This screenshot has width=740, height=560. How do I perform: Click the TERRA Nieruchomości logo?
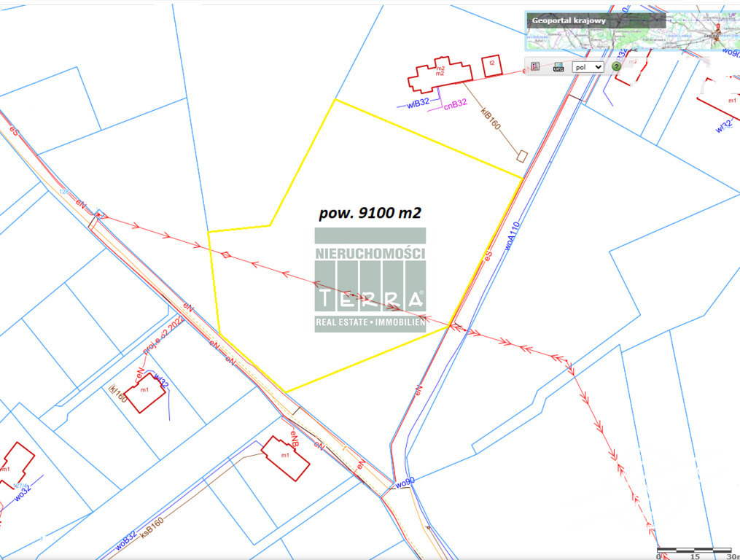coord(370,280)
